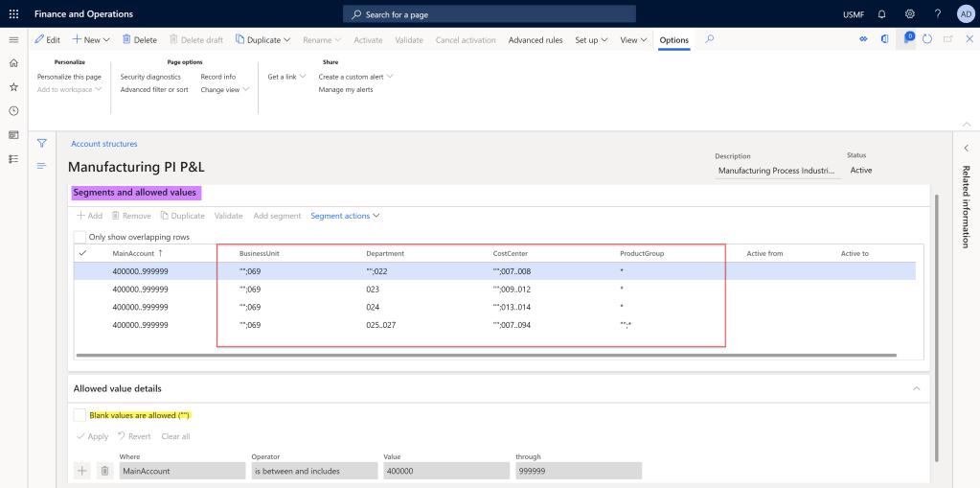Viewport: 980px width, 488px height.
Task: Open the Change view dropdown
Action: tap(224, 89)
